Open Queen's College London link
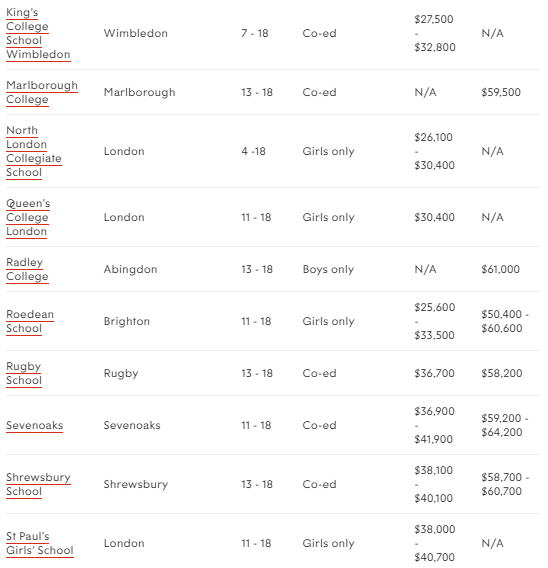 point(28,217)
